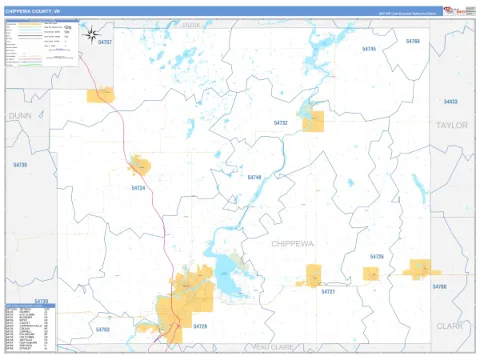Click the CHIPPEWA FALLS row in index table
Image resolution: width=480 pixels, height=360 pixels.
pyautogui.click(x=27, y=326)
